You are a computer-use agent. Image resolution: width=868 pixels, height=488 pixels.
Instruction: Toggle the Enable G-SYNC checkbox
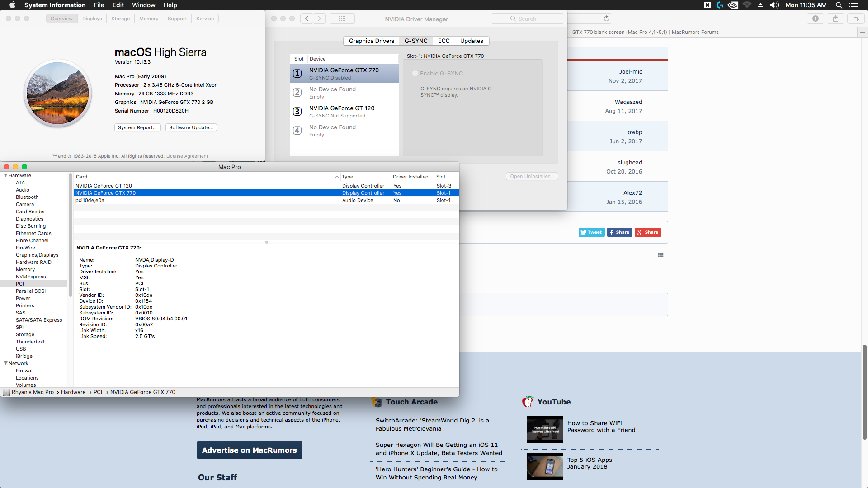(x=415, y=73)
